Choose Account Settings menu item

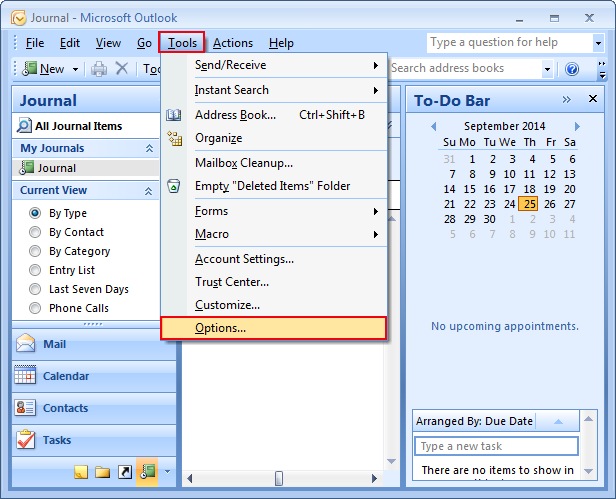tap(274, 259)
